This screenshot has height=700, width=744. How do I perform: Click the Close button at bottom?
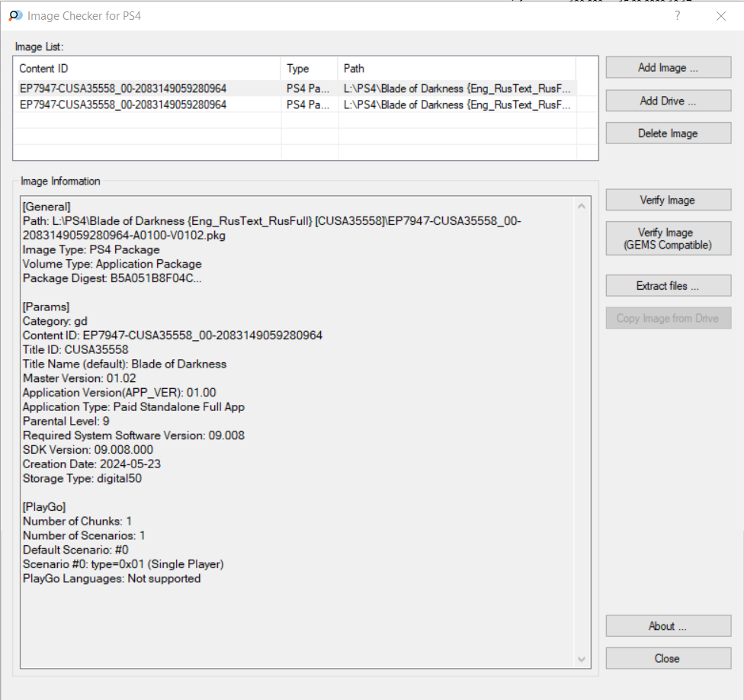pos(668,658)
